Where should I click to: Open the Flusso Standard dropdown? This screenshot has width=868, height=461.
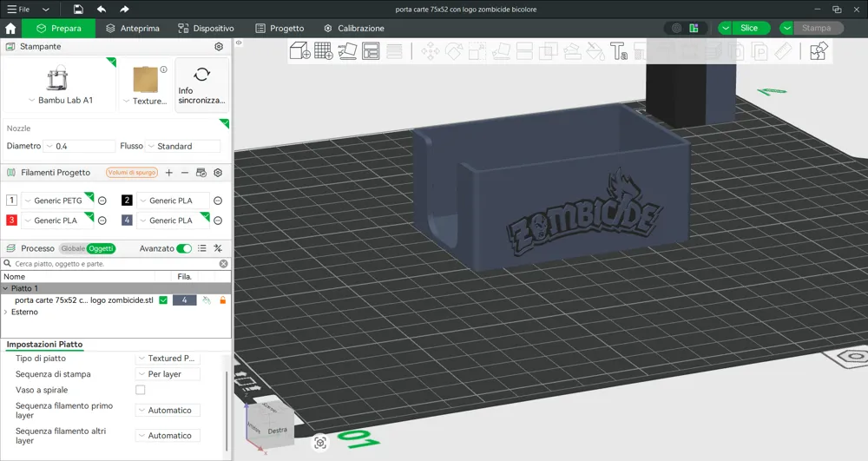(182, 146)
